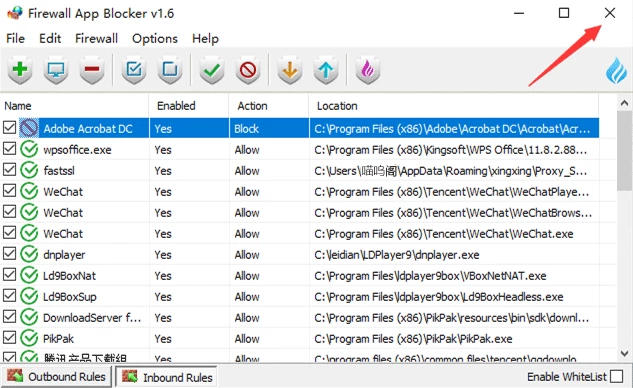
Task: Select the Ld9BoxNat row name
Action: tap(69, 276)
